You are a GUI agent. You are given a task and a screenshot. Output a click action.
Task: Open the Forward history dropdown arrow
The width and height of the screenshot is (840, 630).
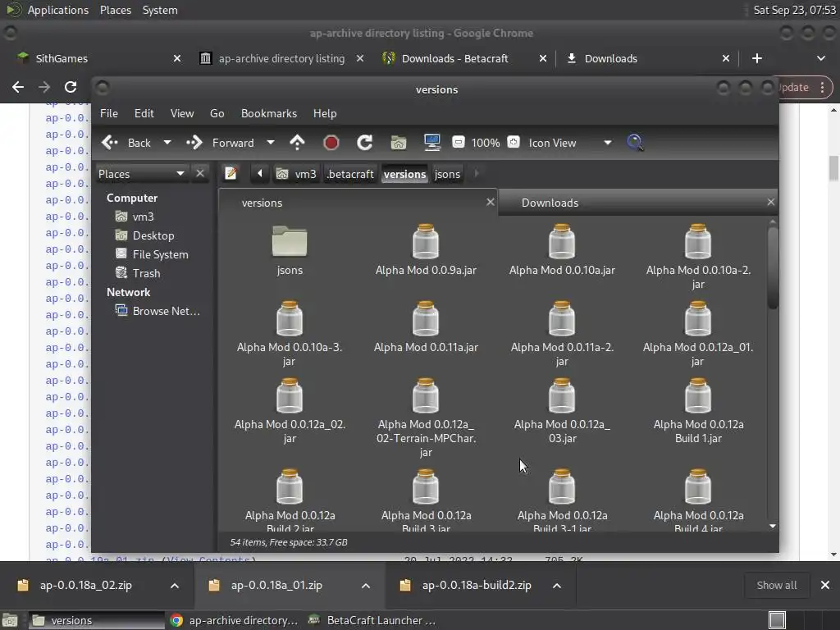point(271,143)
